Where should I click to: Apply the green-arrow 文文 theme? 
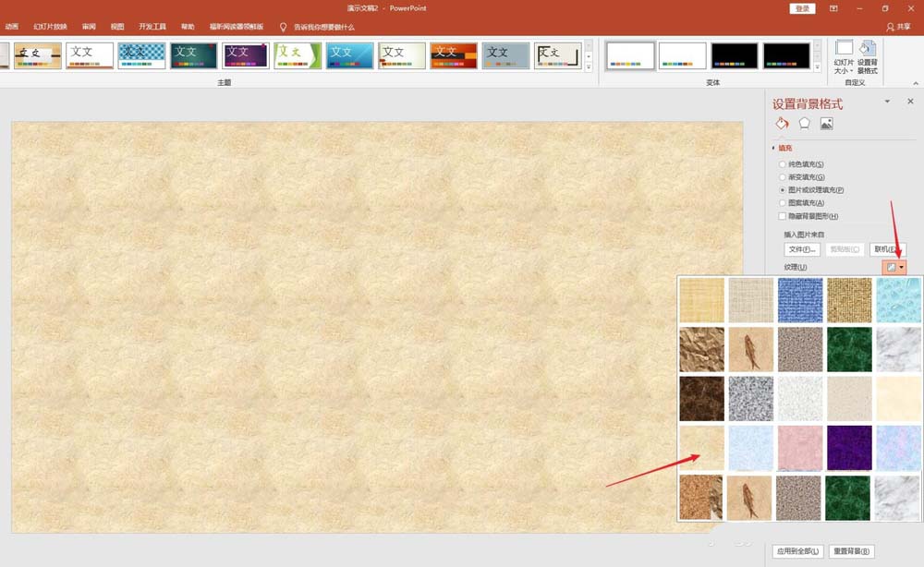point(298,56)
